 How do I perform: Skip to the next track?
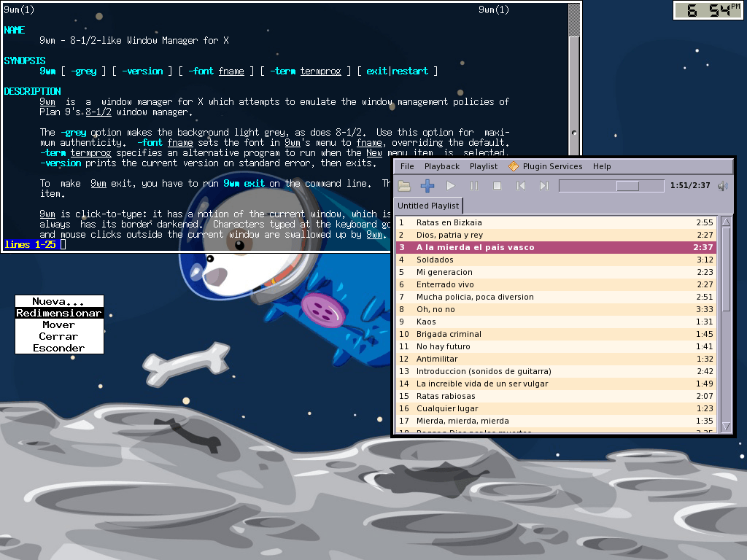click(544, 187)
